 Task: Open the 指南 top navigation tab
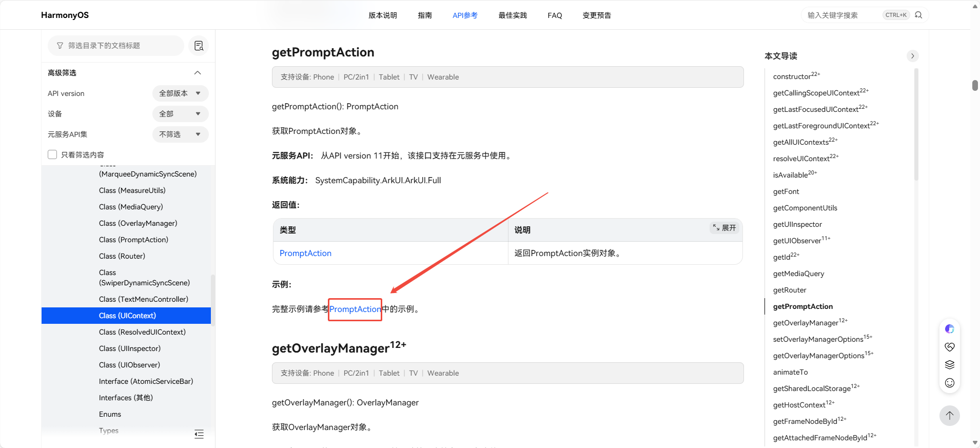point(424,15)
